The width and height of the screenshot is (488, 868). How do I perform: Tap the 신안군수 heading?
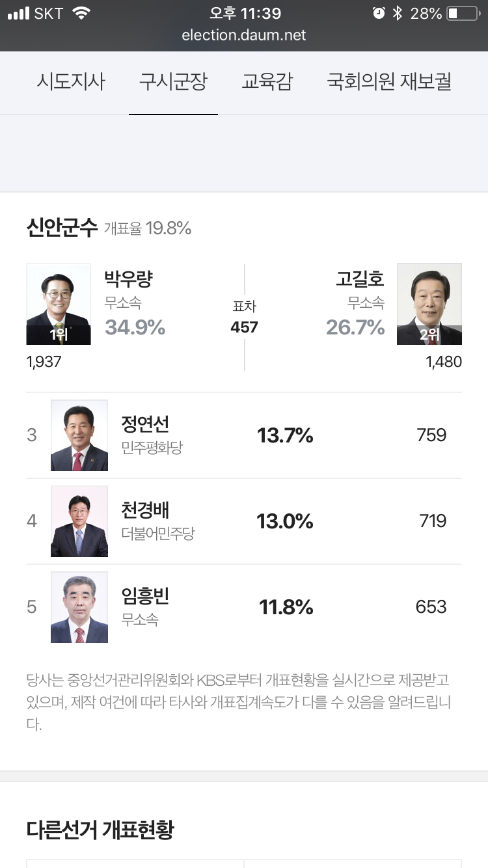(62, 227)
